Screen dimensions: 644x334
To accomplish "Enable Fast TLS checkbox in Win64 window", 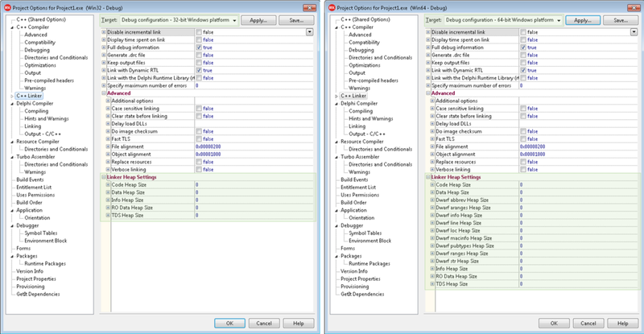I will [x=523, y=139].
